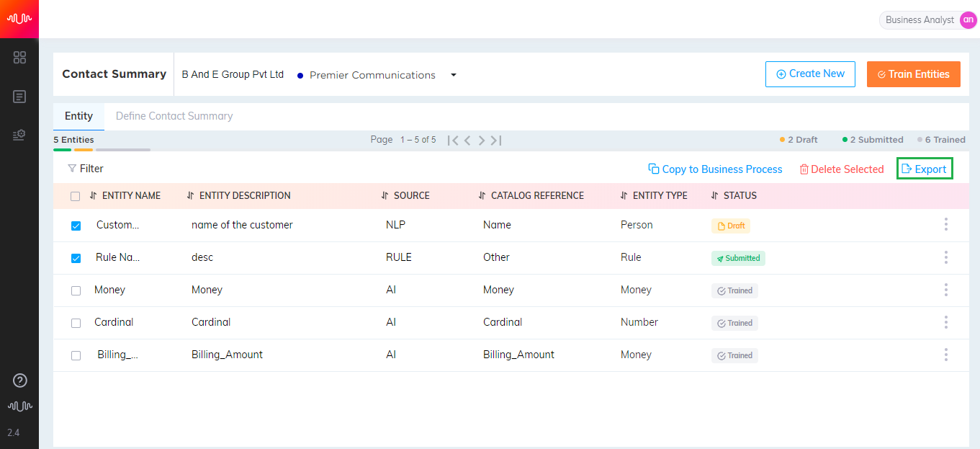
Task: Open the dashboard grid icon in sidebar
Action: 20,58
